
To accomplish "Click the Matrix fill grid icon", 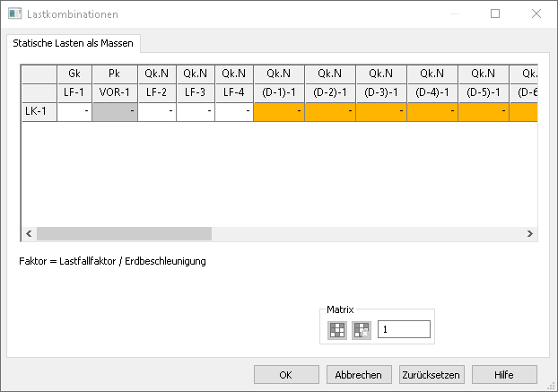I will [337, 330].
